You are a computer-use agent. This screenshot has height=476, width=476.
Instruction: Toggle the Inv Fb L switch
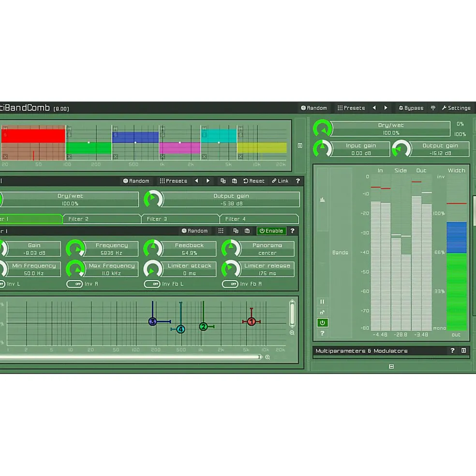pyautogui.click(x=152, y=284)
